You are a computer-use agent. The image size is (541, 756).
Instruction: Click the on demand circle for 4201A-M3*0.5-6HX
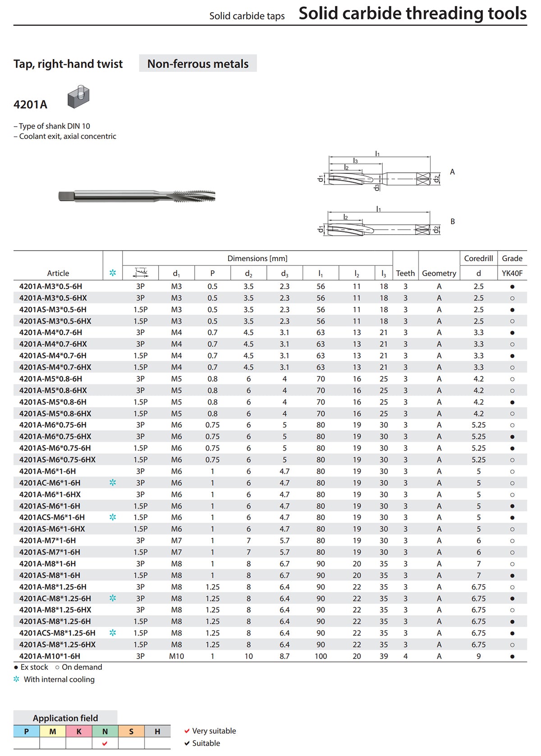click(512, 298)
